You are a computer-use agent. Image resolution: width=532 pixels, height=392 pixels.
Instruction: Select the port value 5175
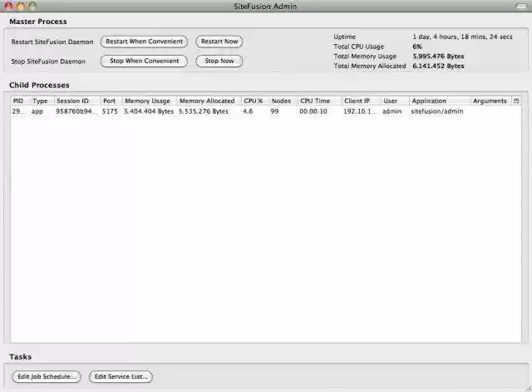[x=110, y=111]
